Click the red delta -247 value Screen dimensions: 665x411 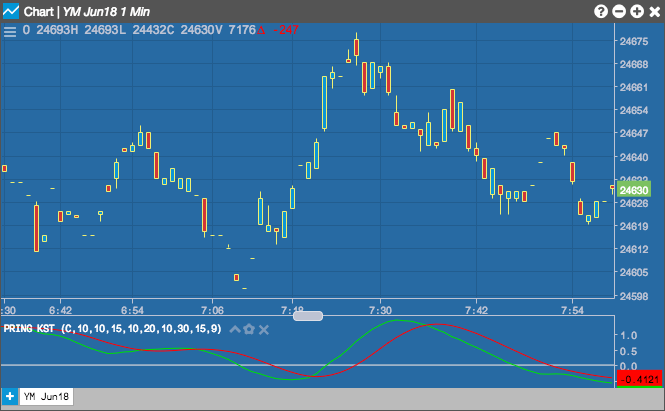tap(286, 30)
